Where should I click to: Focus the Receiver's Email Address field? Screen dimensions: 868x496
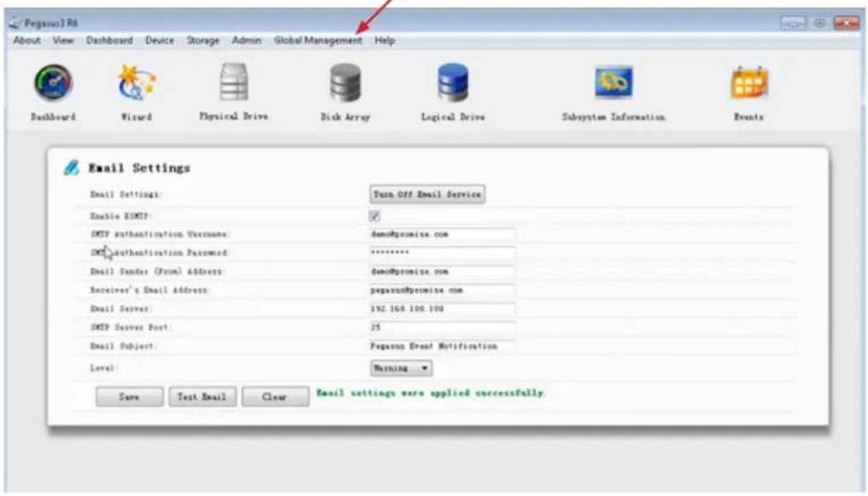click(442, 290)
